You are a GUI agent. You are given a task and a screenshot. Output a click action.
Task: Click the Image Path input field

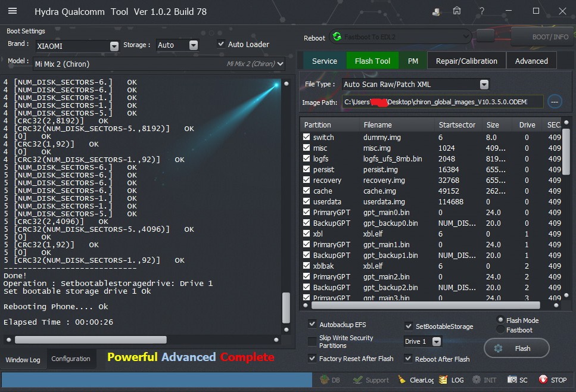point(443,102)
